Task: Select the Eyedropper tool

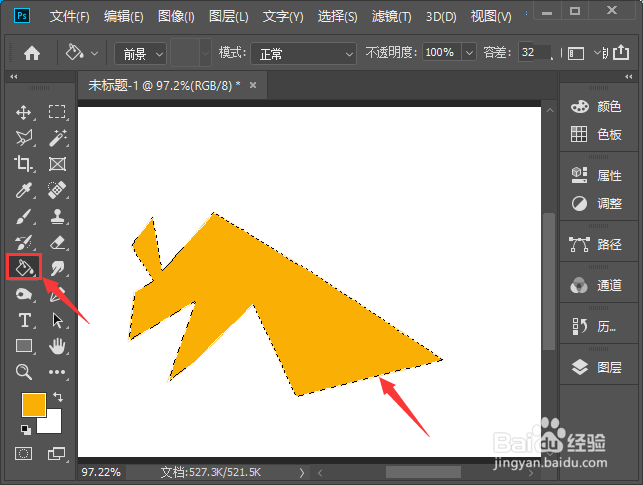Action: click(x=23, y=190)
